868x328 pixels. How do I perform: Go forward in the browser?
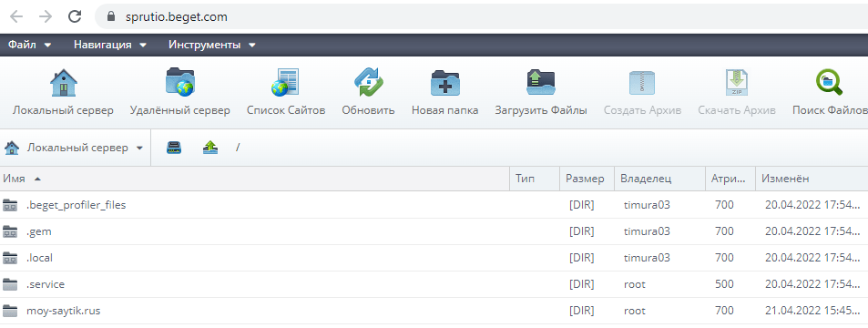(46, 16)
